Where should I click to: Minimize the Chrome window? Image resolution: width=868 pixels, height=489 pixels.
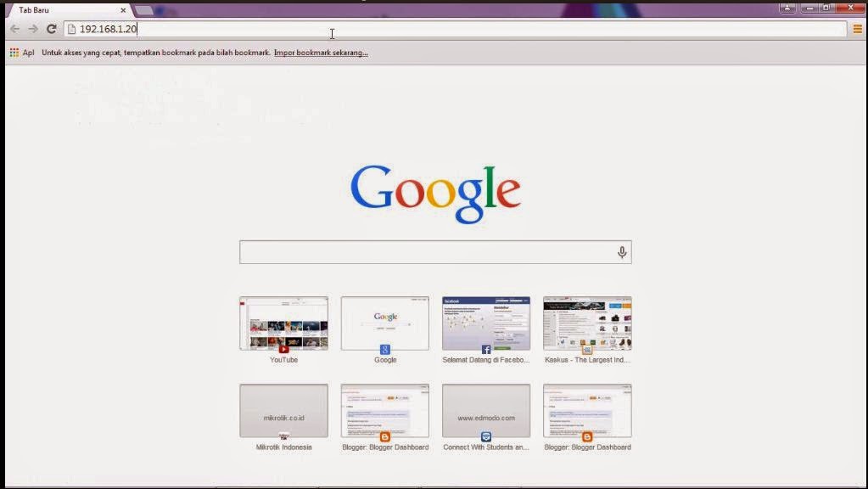click(809, 8)
